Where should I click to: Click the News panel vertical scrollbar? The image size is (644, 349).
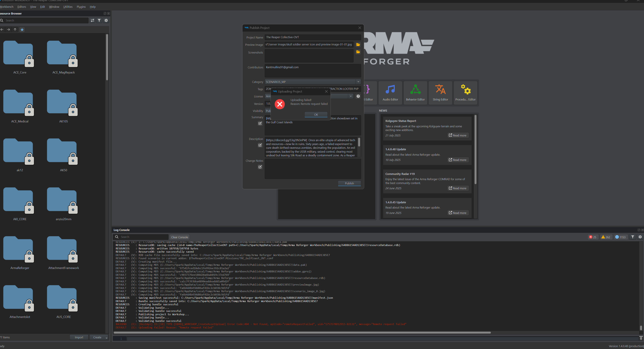475,150
